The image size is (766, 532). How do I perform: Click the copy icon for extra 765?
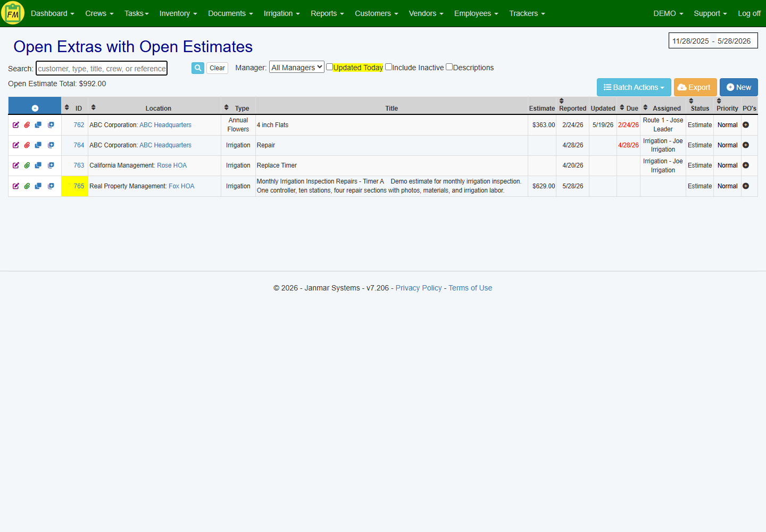38,186
